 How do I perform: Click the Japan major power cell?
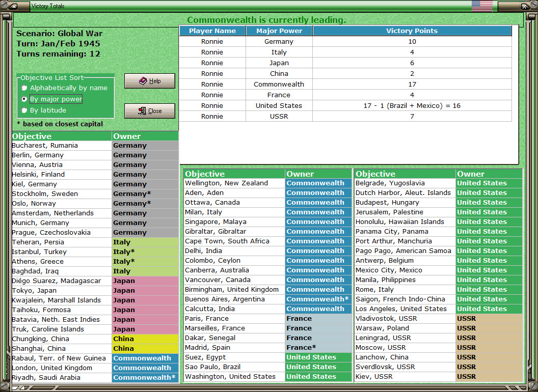[x=279, y=63]
